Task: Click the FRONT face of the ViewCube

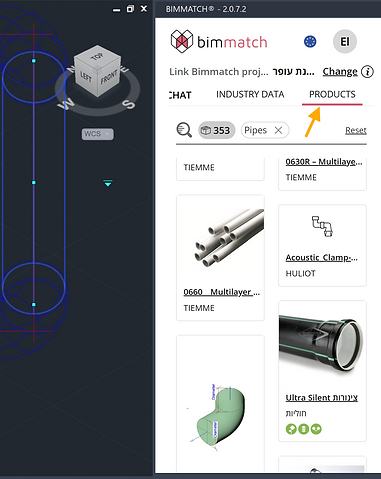Action: pos(109,77)
